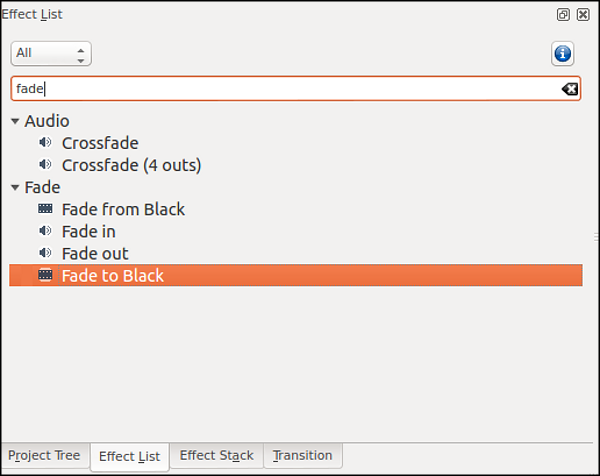This screenshot has height=476, width=600.
Task: Open the Transition tab
Action: point(302,456)
